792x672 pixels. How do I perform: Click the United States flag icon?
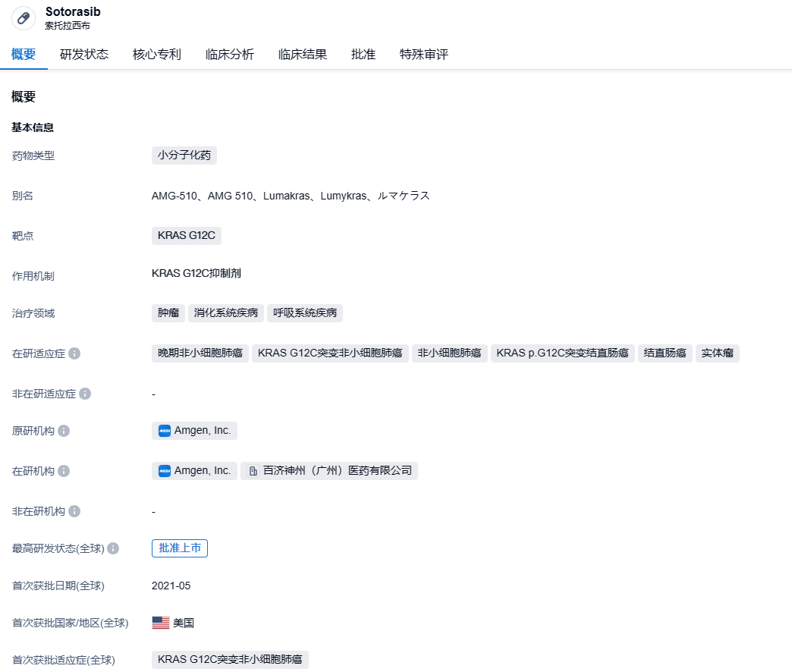click(x=160, y=623)
